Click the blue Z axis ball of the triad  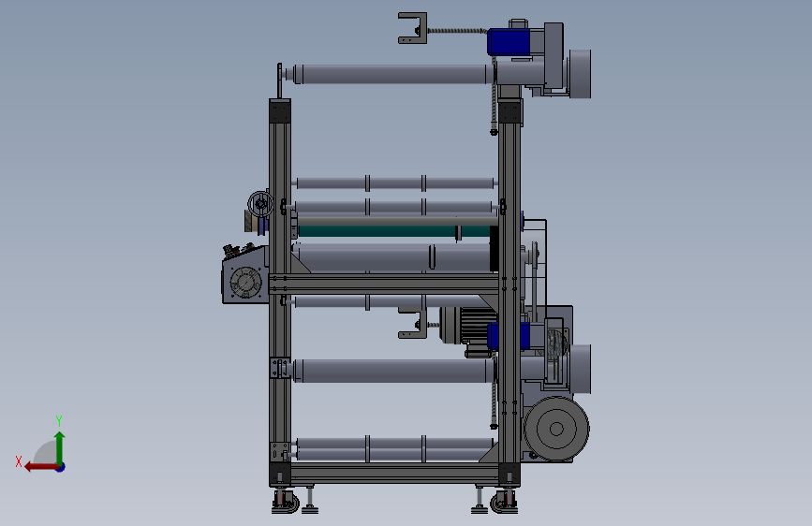click(61, 467)
